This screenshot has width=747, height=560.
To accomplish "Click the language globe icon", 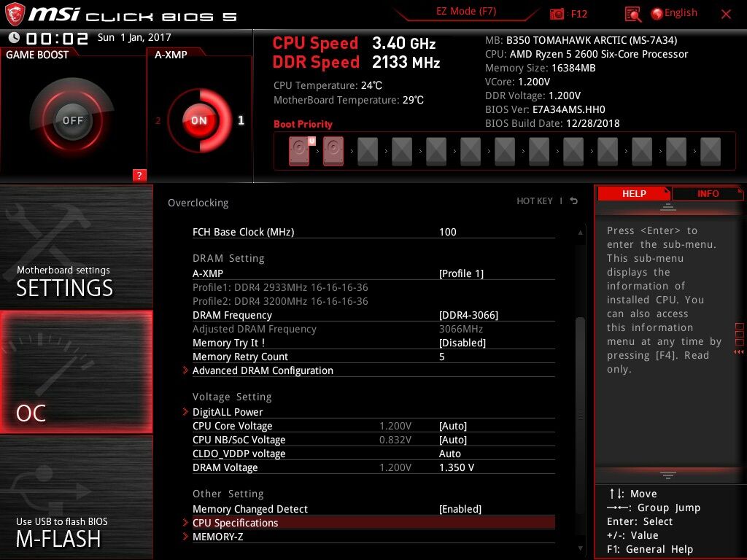I will [657, 14].
